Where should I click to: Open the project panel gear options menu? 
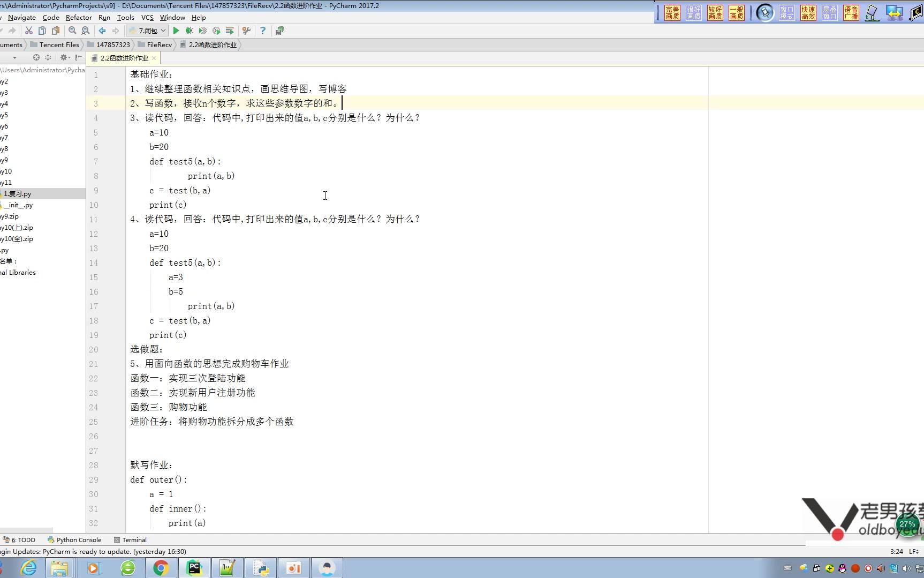64,57
